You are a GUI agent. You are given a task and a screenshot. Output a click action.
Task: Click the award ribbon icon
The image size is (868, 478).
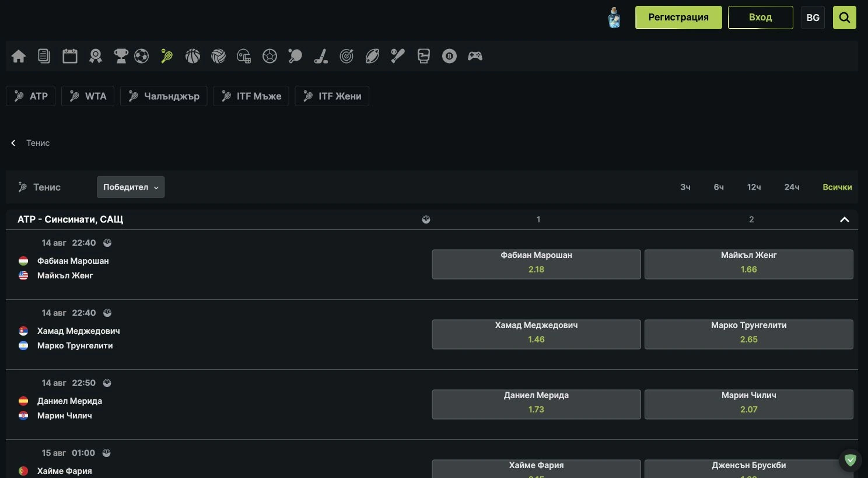coord(96,56)
